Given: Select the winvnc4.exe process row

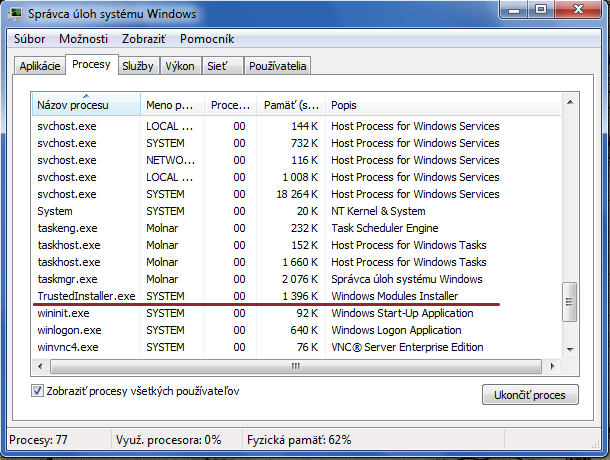Looking at the screenshot, I should [68, 347].
